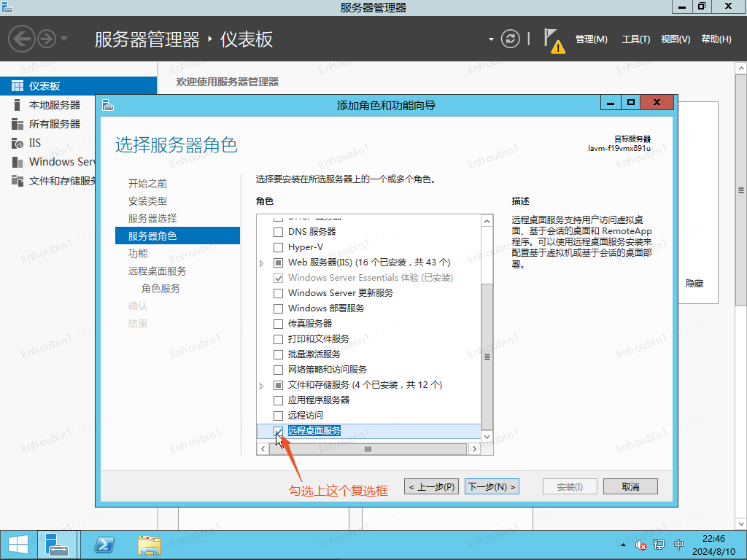
Task: Click the Server Manager taskbar icon
Action: pos(57,544)
